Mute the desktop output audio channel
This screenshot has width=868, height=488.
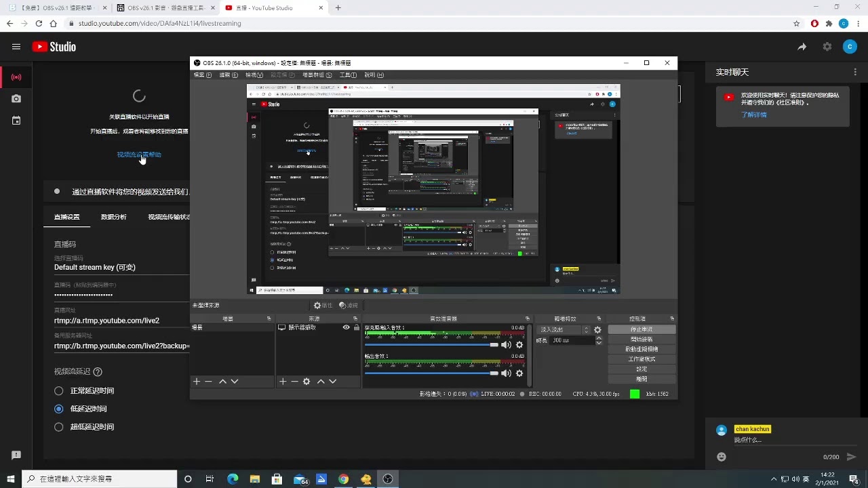click(506, 373)
